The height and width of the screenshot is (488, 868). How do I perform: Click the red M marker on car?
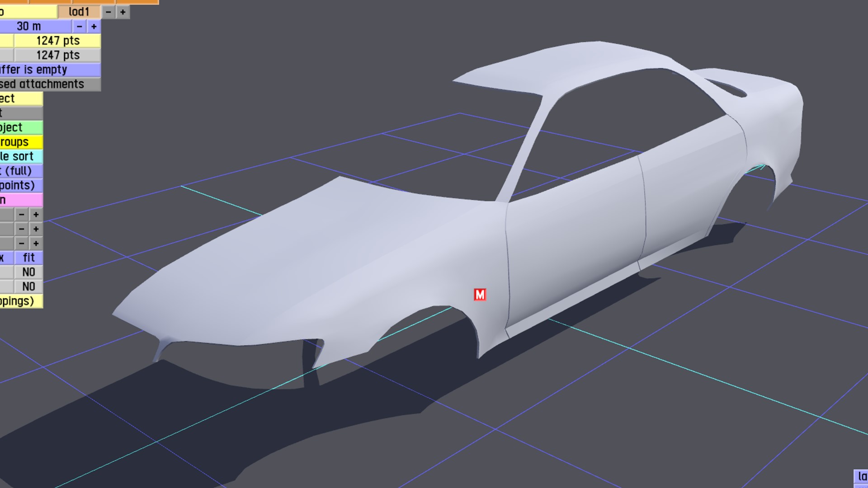[x=480, y=295]
